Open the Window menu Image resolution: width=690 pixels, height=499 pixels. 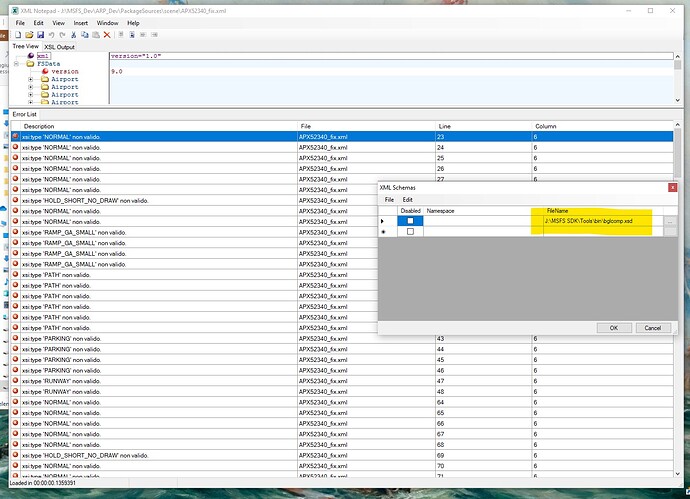tap(107, 23)
